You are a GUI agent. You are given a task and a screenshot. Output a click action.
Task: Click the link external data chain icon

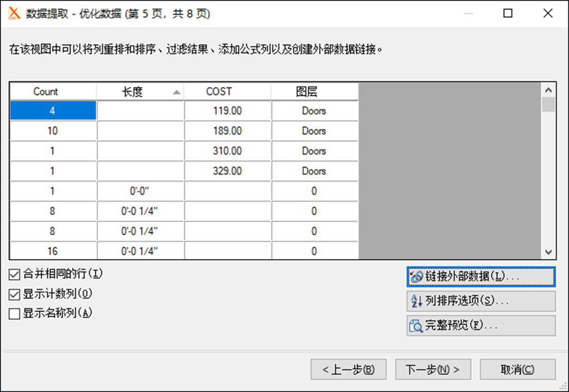(417, 276)
